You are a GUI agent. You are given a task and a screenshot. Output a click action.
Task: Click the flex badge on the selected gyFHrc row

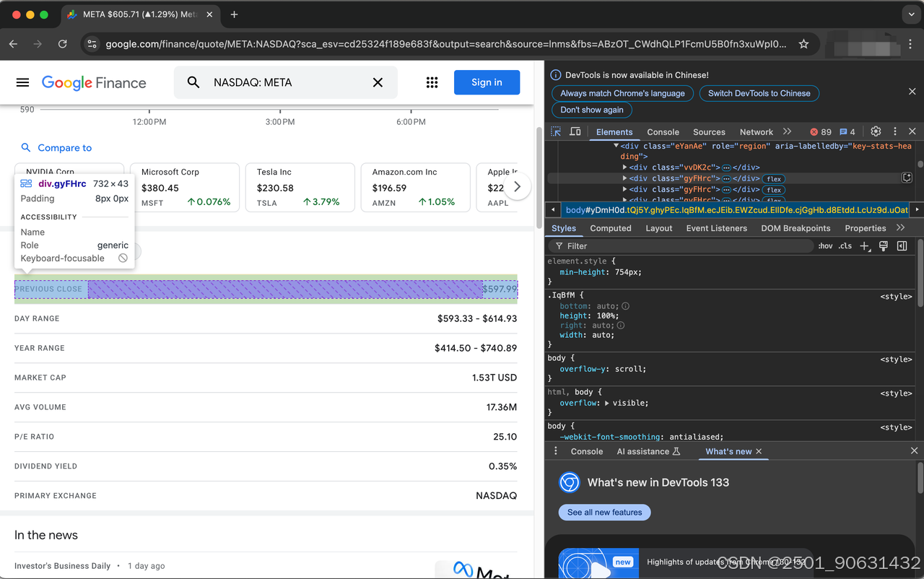(775, 179)
